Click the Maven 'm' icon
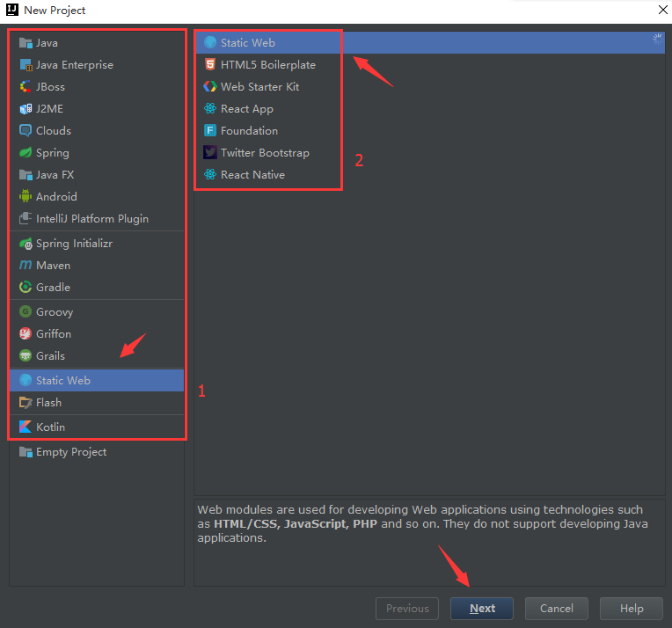672x628 pixels. pos(26,266)
